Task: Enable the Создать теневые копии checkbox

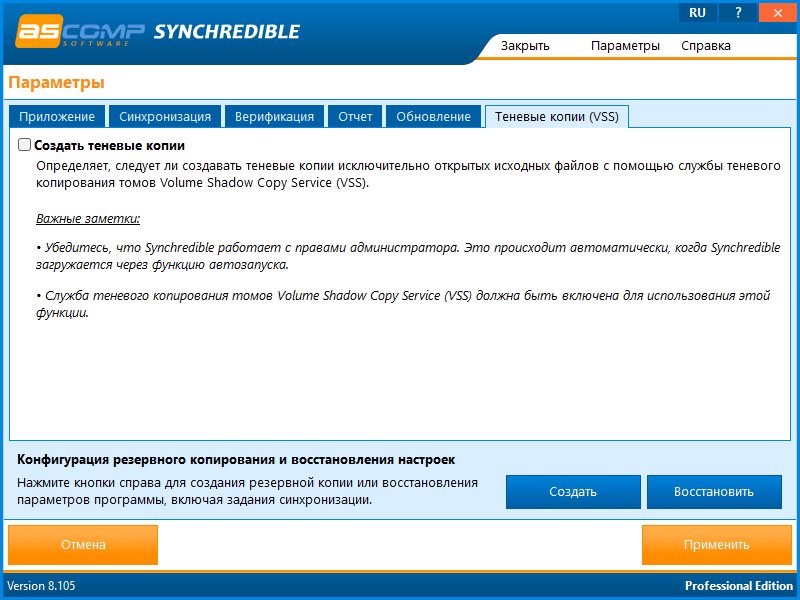Action: [24, 145]
